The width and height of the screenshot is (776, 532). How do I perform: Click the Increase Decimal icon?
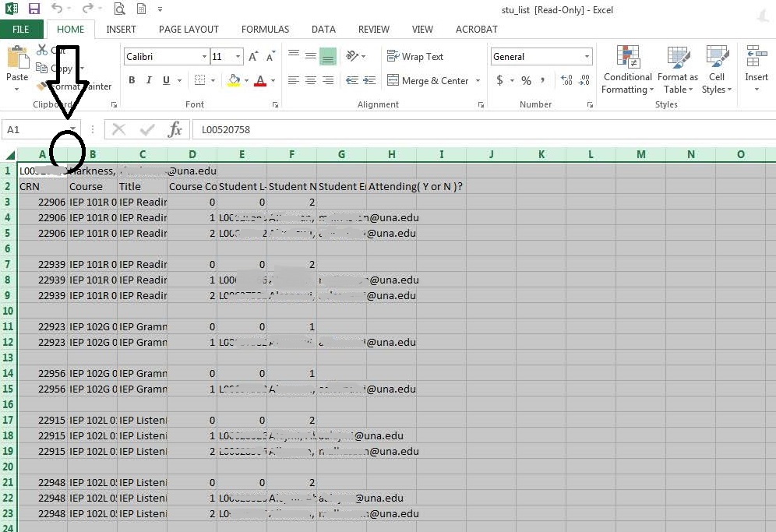pyautogui.click(x=566, y=80)
